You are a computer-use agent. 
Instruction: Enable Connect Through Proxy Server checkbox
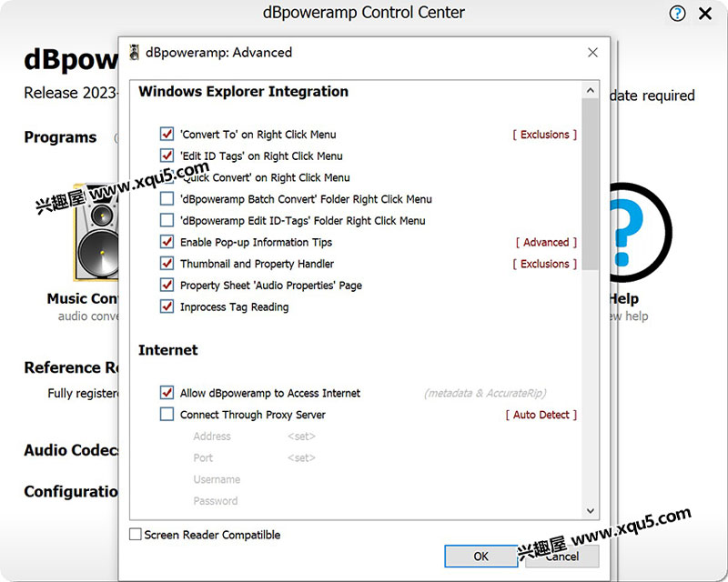pyautogui.click(x=167, y=414)
